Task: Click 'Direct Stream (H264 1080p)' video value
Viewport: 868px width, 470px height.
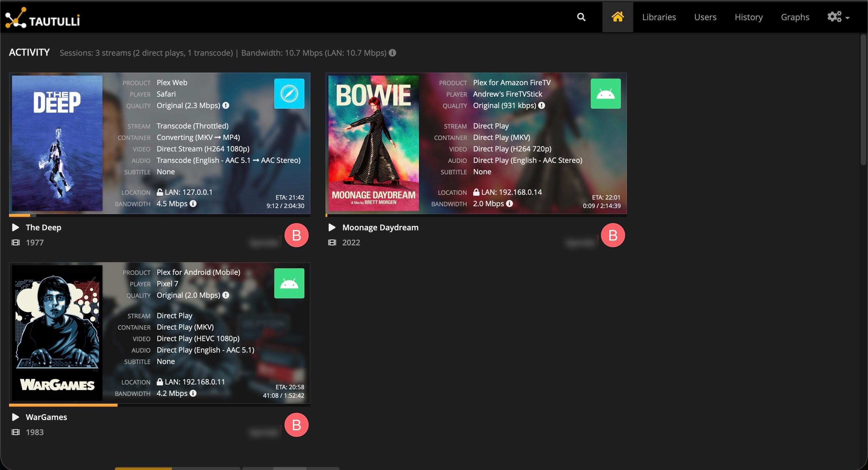Action: (x=203, y=149)
